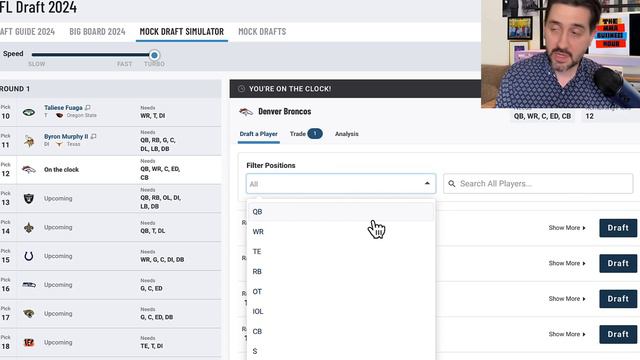Click the clock icon beside You're On The Clock

point(241,89)
